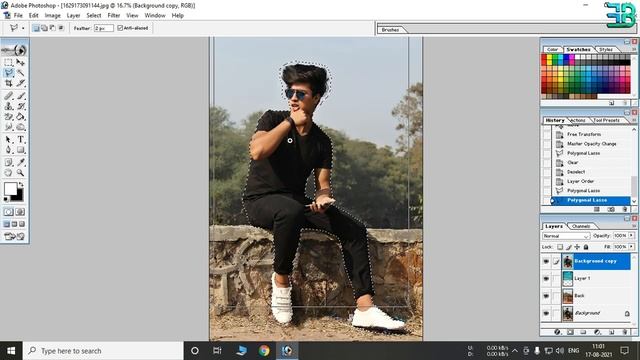
Task: Open the Opacity slider arrow
Action: click(x=631, y=236)
